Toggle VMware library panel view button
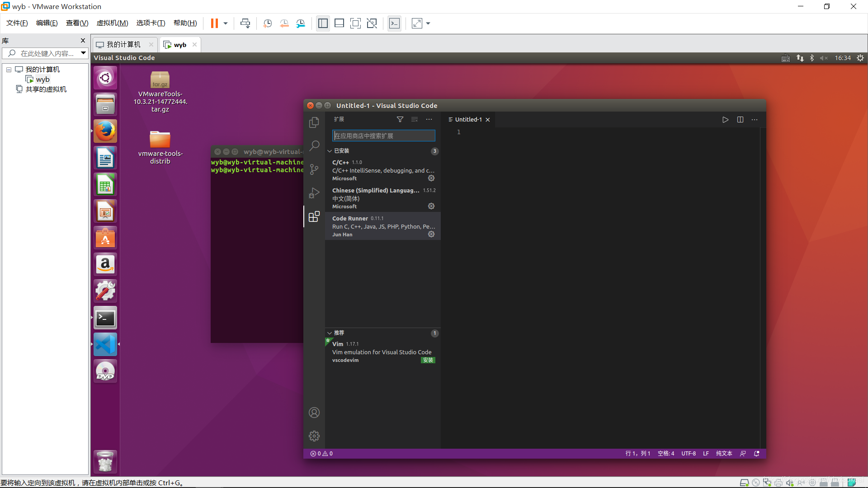868x488 pixels. pyautogui.click(x=323, y=23)
